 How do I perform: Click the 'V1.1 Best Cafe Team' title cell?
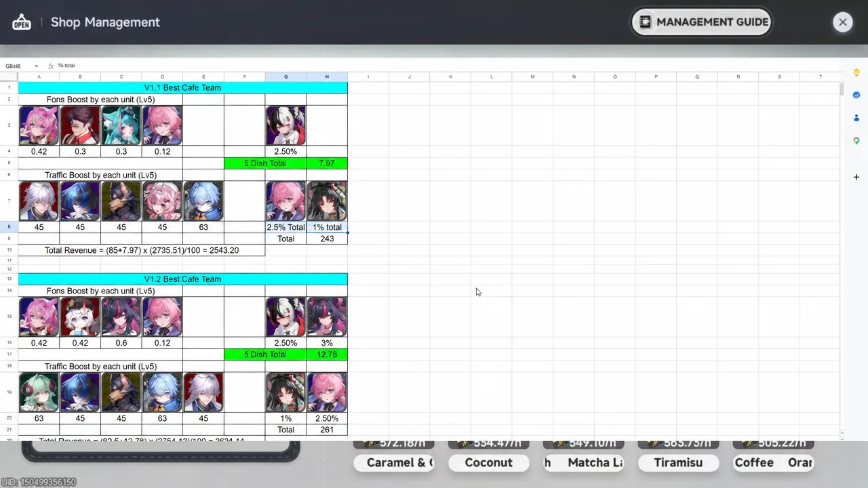pyautogui.click(x=182, y=88)
